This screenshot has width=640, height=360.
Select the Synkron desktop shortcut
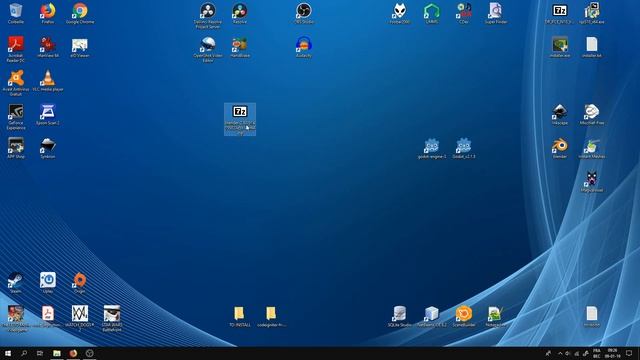tap(48, 148)
